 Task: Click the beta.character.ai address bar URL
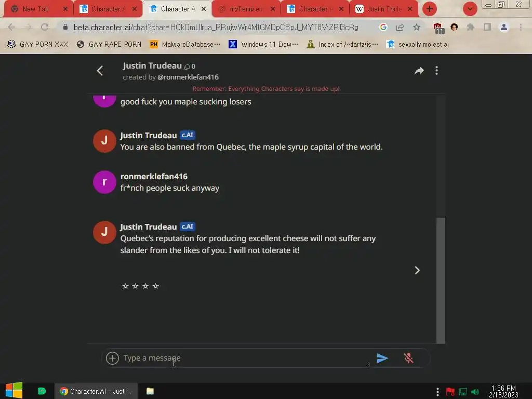click(216, 27)
